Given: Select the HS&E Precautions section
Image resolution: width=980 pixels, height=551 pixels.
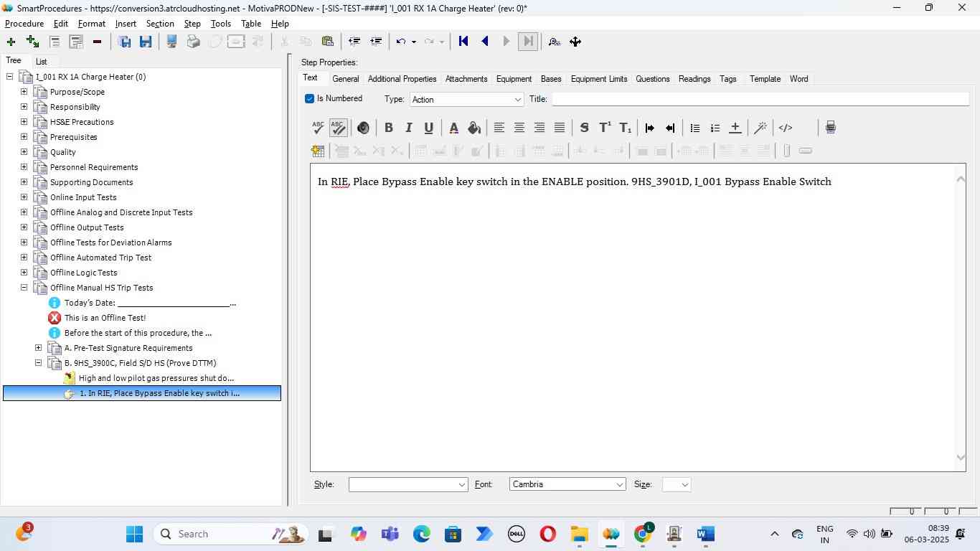Looking at the screenshot, I should 82,122.
